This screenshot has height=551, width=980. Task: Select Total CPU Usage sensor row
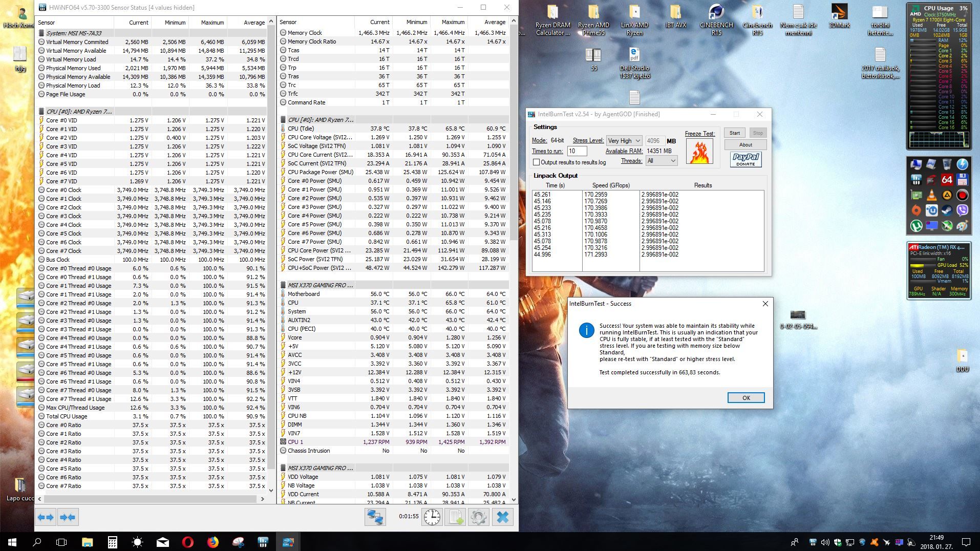coord(152,416)
